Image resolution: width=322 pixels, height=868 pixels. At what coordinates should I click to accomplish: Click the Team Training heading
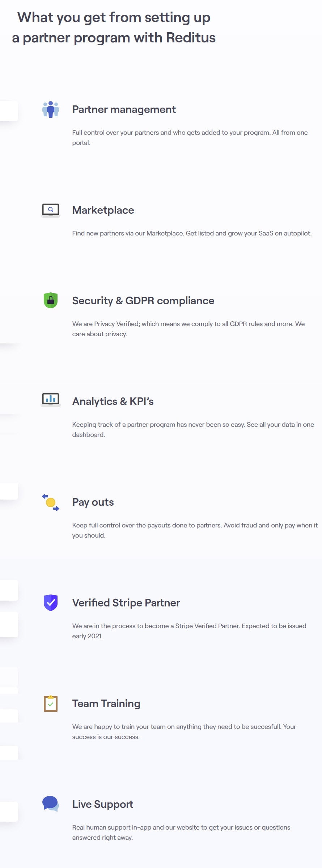106,704
